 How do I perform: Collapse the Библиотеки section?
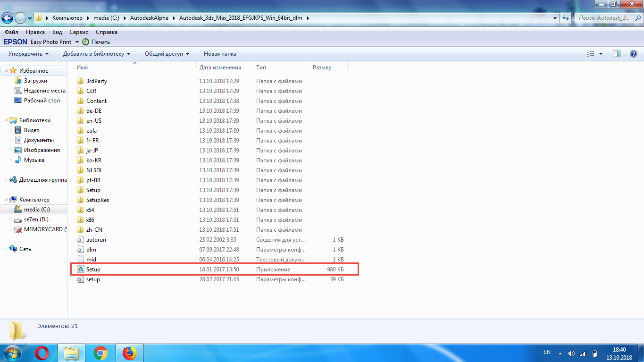[6, 120]
